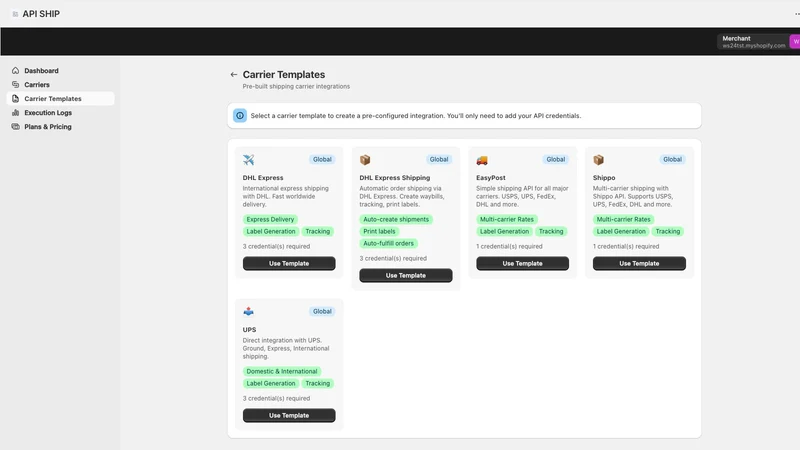Click Tracking tag on EasyPost card
The image size is (800, 450).
[x=552, y=232]
